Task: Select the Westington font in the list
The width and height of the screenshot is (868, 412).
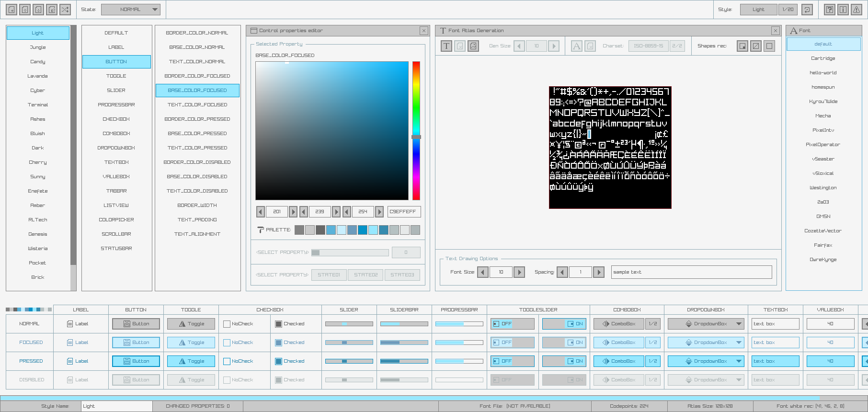Action: [823, 188]
